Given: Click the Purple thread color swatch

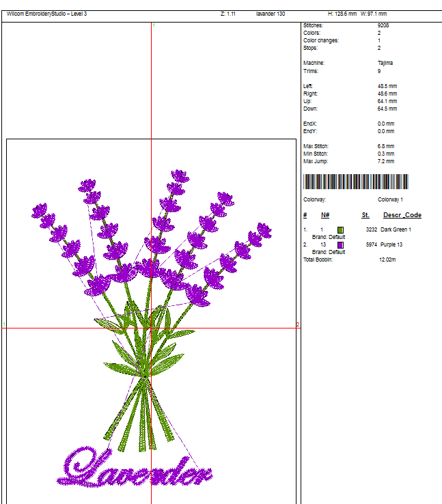Looking at the screenshot, I should [x=340, y=245].
